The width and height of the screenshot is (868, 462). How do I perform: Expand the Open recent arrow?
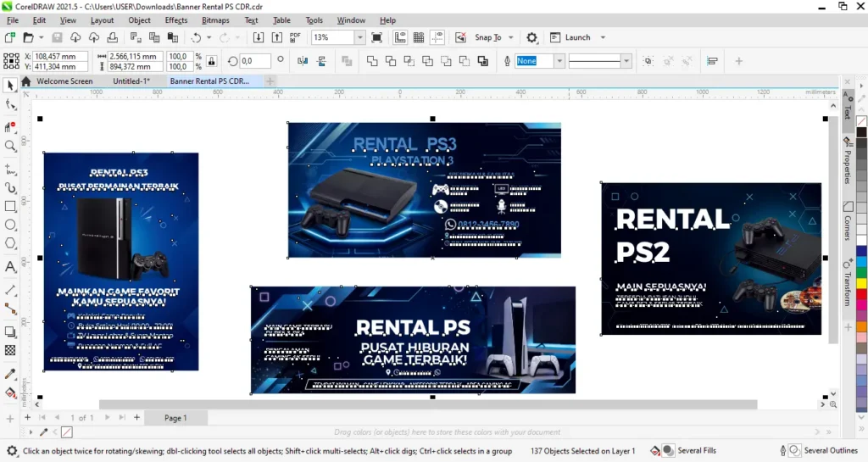pos(41,37)
